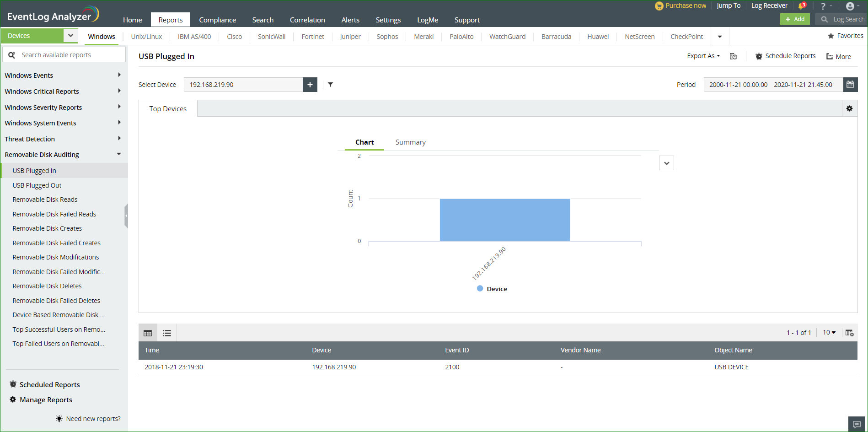The height and width of the screenshot is (432, 868).
Task: Open Schedule Reports
Action: coord(785,56)
